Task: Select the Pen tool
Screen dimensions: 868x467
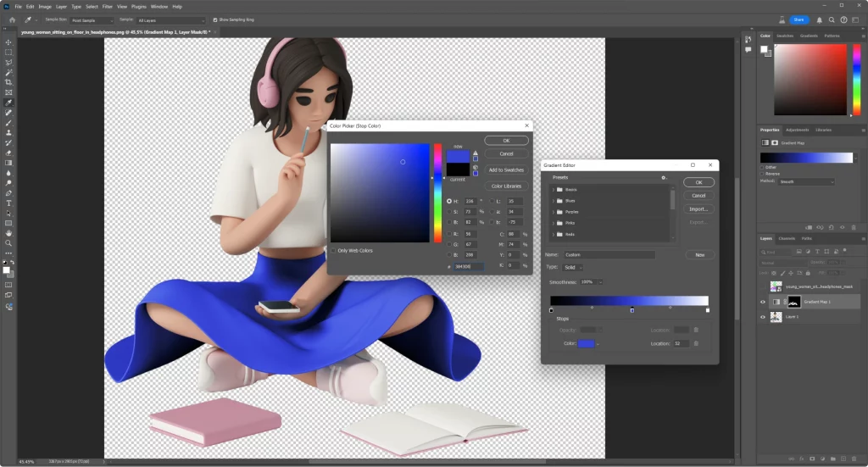Action: [8, 193]
